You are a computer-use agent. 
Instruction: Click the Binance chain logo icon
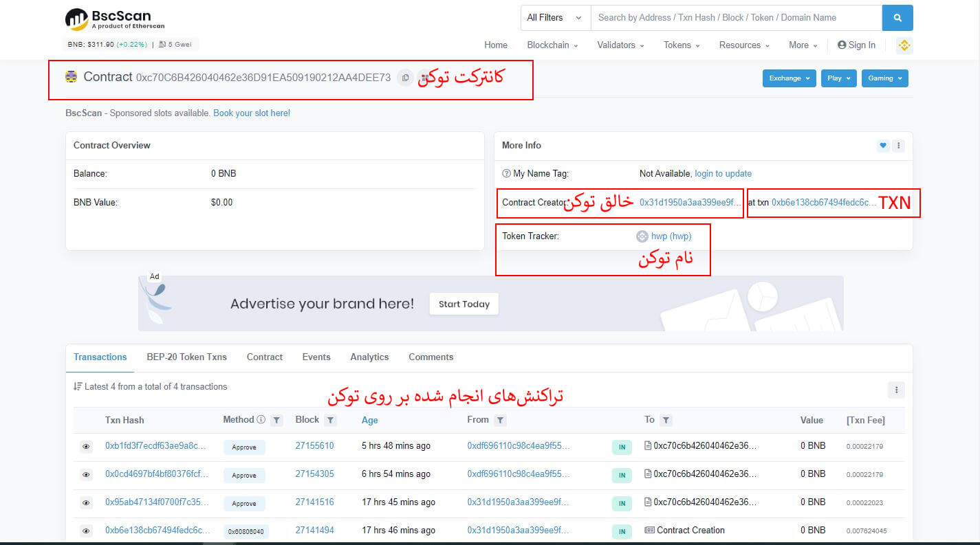coord(904,45)
